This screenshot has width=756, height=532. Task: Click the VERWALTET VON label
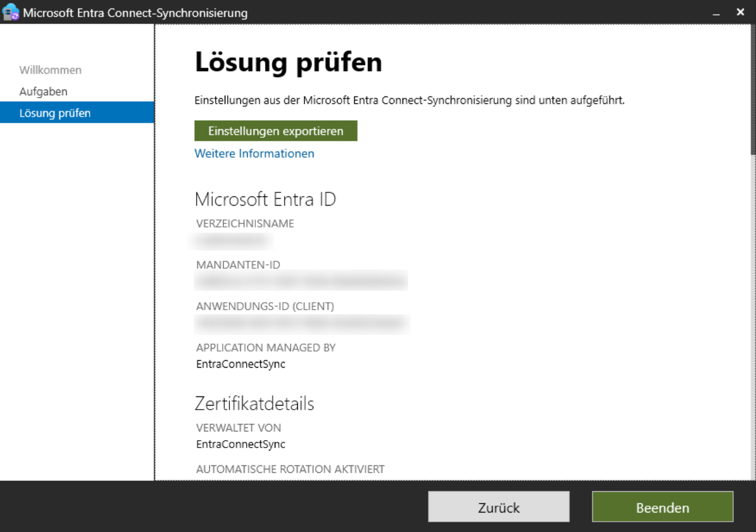(239, 428)
